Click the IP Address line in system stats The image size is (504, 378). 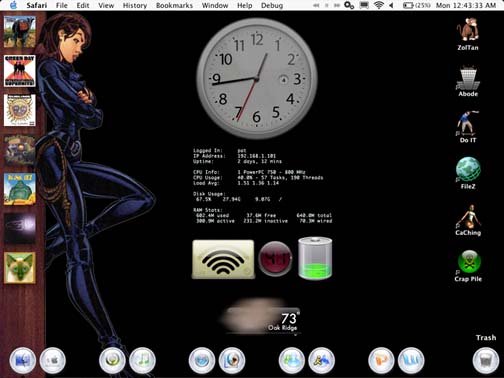(x=234, y=156)
